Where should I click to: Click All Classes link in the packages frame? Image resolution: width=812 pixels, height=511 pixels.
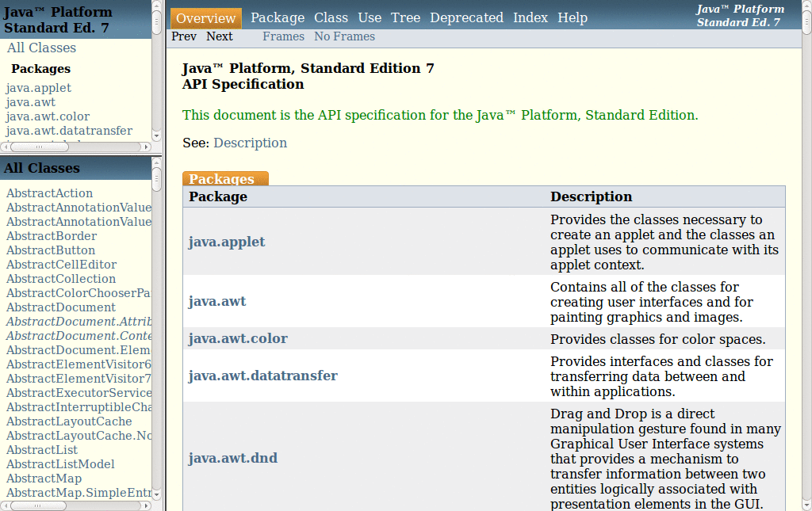(41, 48)
